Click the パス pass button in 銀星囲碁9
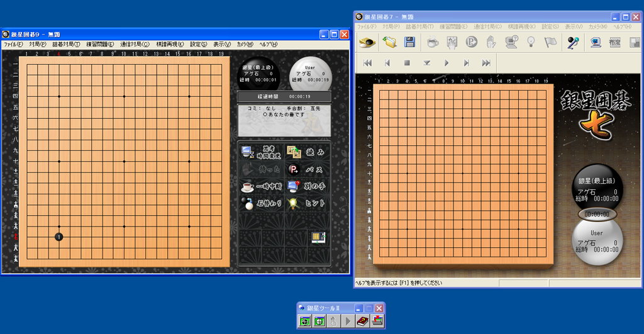 point(306,169)
